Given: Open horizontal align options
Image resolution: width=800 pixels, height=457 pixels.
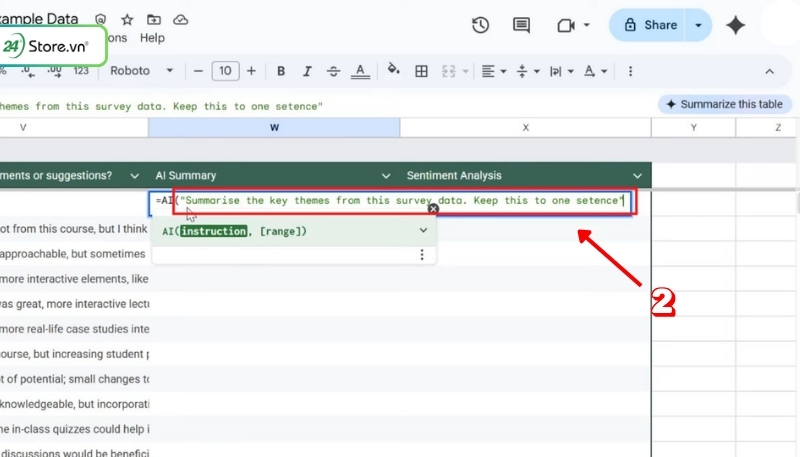Looking at the screenshot, I should coord(493,71).
